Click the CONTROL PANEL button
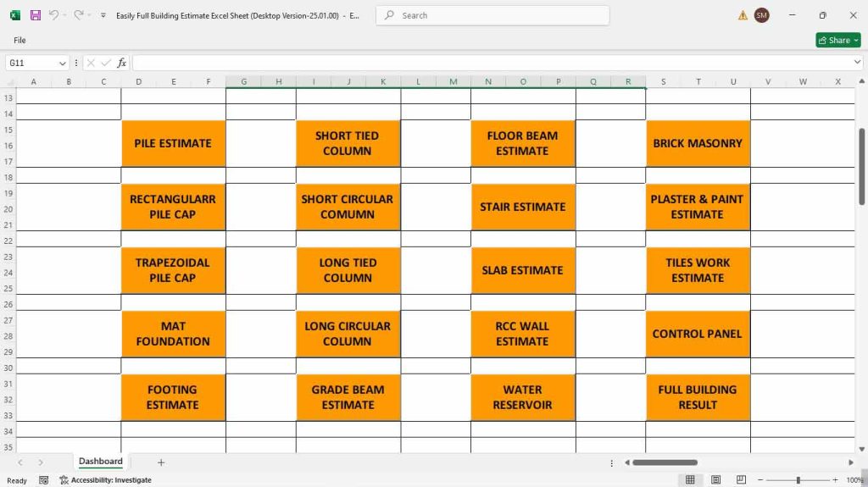868x487 pixels. click(697, 334)
